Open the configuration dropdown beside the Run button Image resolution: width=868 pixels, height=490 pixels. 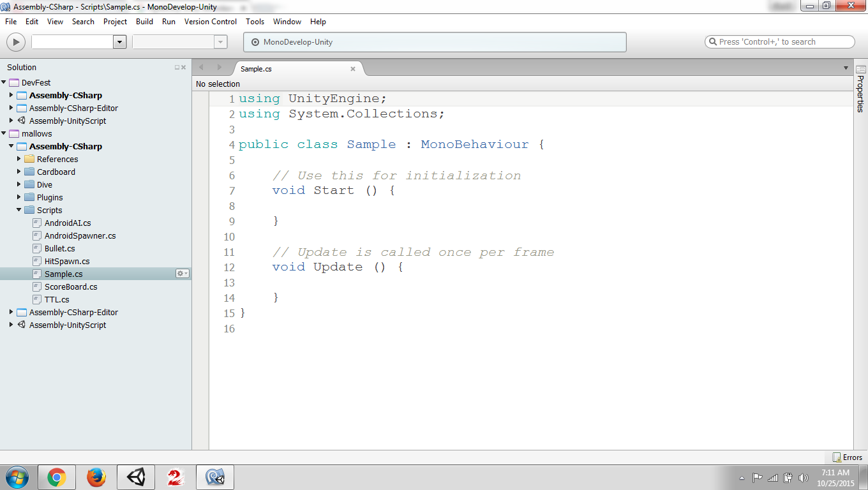[120, 42]
